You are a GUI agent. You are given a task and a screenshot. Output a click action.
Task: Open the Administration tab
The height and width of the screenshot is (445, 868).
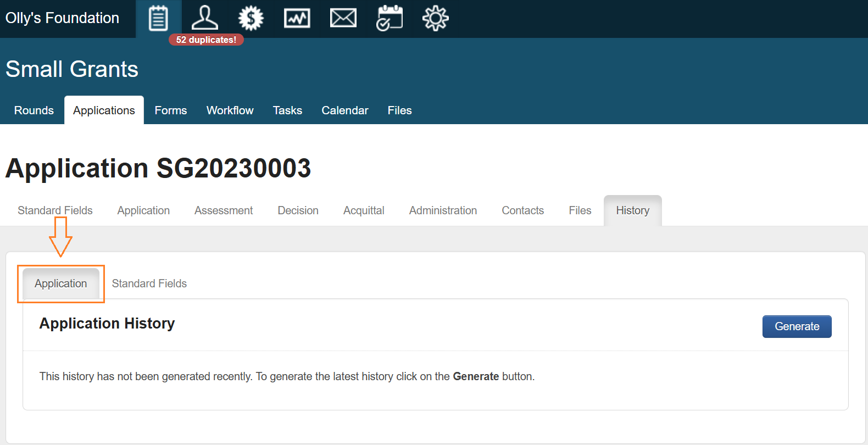(x=443, y=210)
